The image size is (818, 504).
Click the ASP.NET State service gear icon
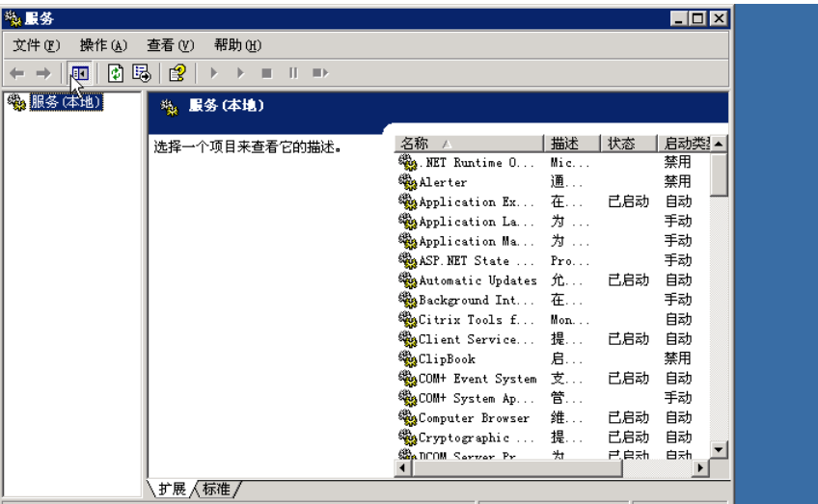pos(407,260)
